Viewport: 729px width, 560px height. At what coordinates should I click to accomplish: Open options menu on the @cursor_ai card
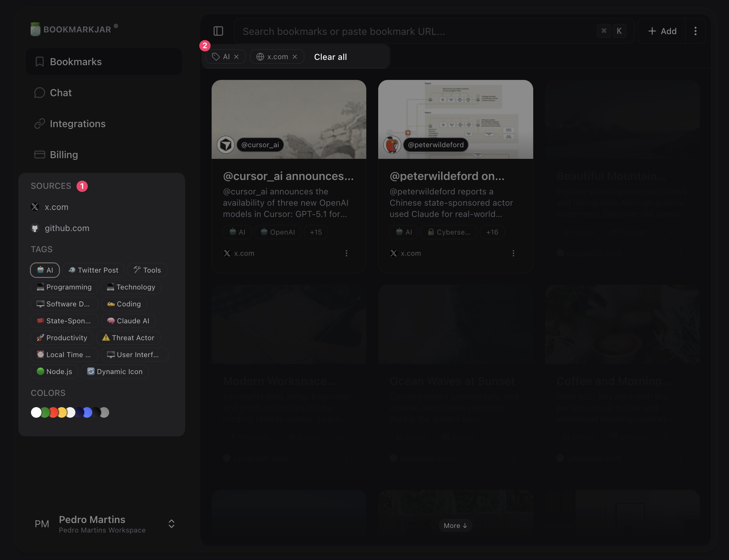point(347,253)
